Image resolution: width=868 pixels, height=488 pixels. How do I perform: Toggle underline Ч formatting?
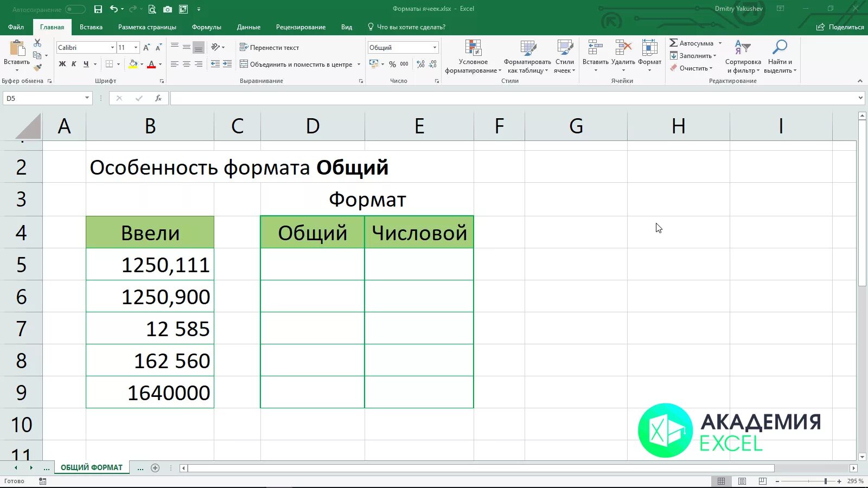(86, 64)
